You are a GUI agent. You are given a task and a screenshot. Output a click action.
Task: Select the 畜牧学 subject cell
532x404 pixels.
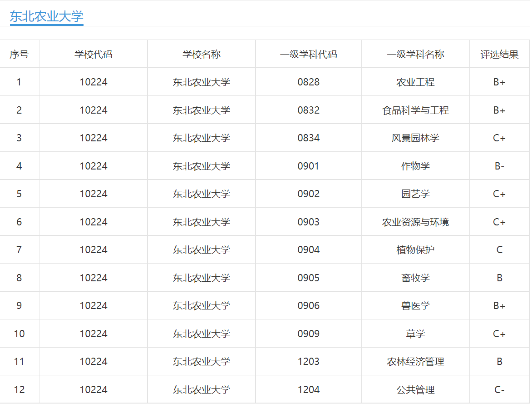[x=416, y=278]
